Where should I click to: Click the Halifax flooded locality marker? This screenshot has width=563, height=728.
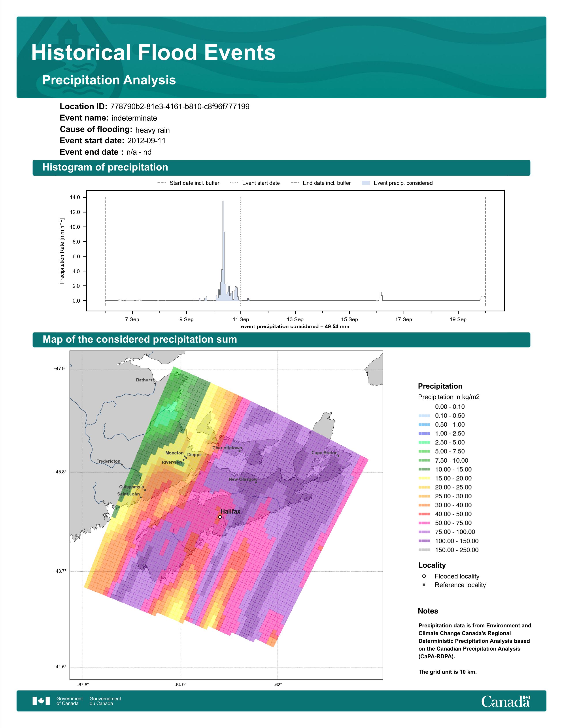[220, 517]
